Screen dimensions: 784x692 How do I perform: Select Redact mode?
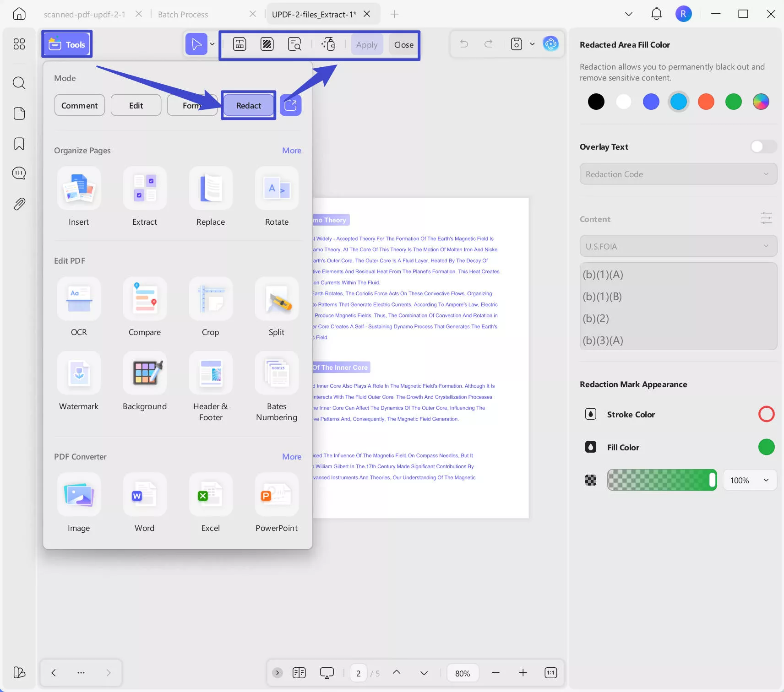(x=249, y=105)
